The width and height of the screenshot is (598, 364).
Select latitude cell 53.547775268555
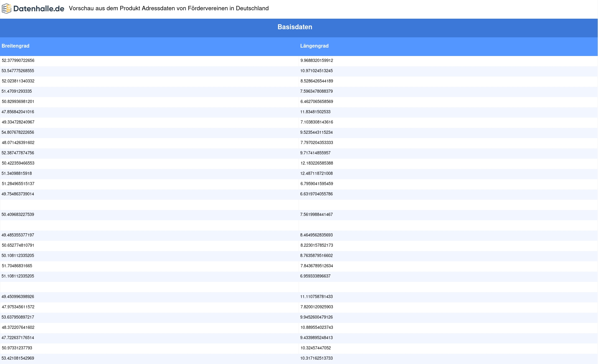coord(18,71)
